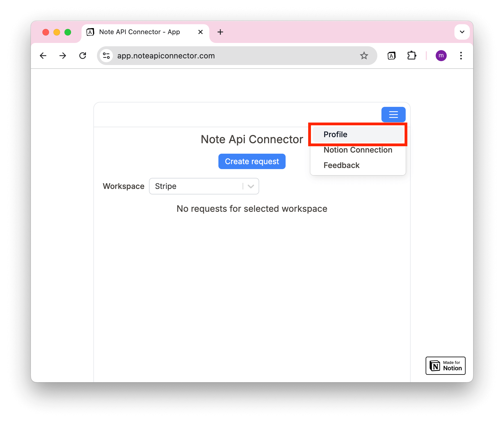This screenshot has height=423, width=504.
Task: Open the browser extensions puzzle icon
Action: click(412, 55)
